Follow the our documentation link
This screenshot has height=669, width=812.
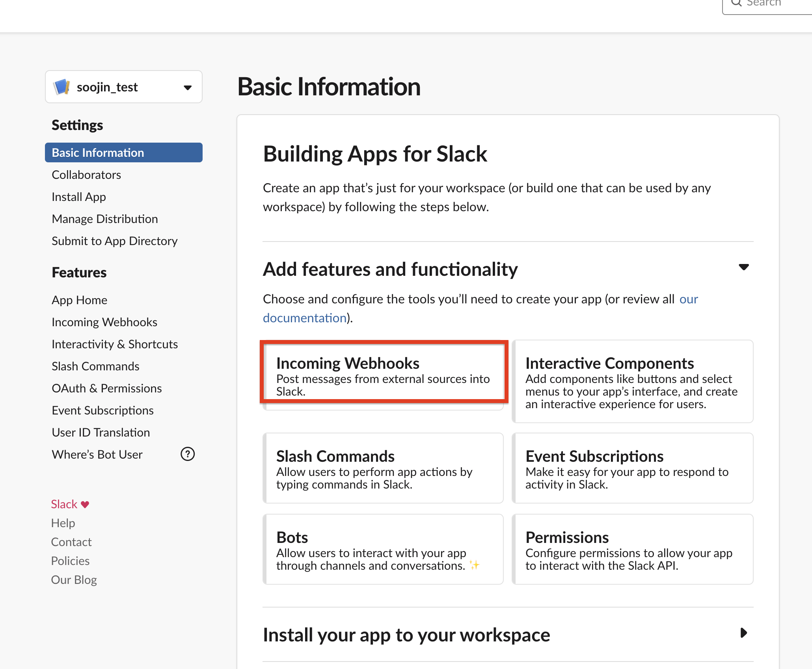pos(304,318)
